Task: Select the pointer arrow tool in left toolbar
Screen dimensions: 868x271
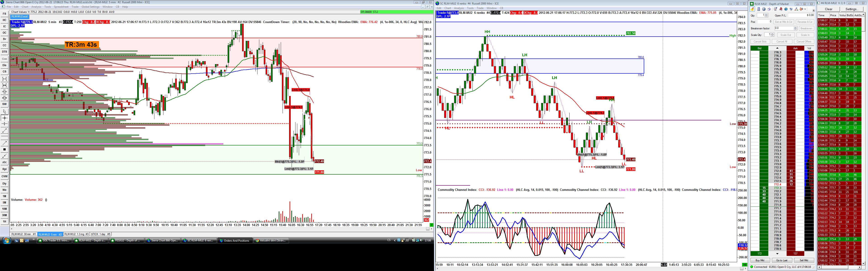Action: tap(4, 111)
